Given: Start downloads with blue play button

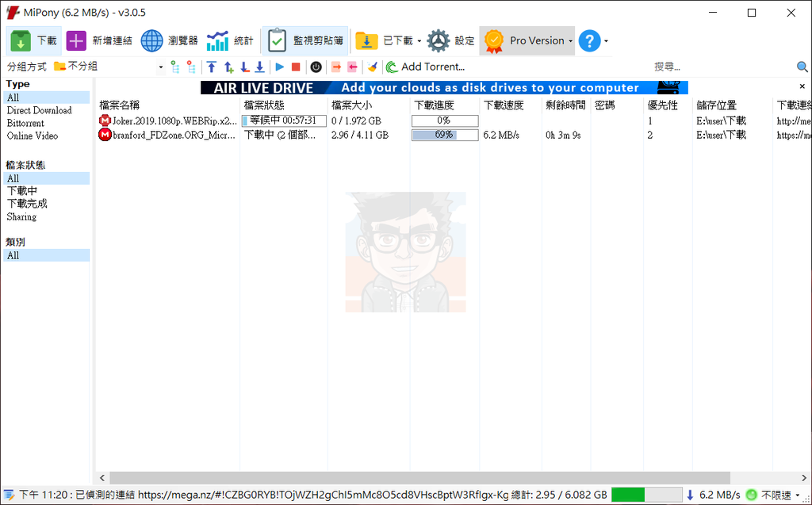Looking at the screenshot, I should click(x=280, y=67).
